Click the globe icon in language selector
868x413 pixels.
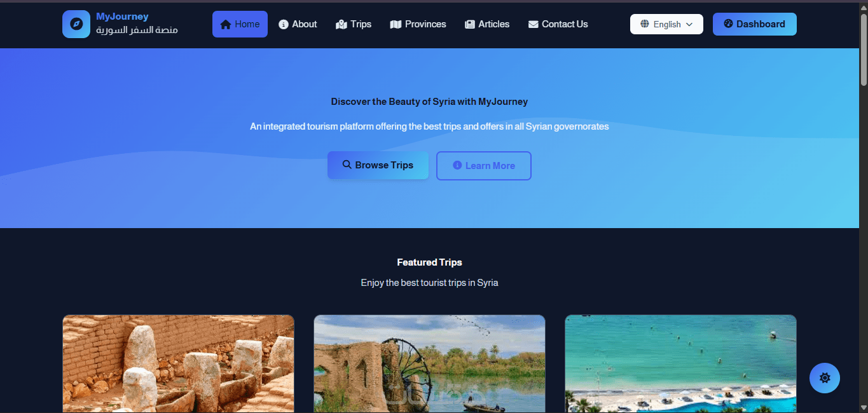[x=645, y=24]
